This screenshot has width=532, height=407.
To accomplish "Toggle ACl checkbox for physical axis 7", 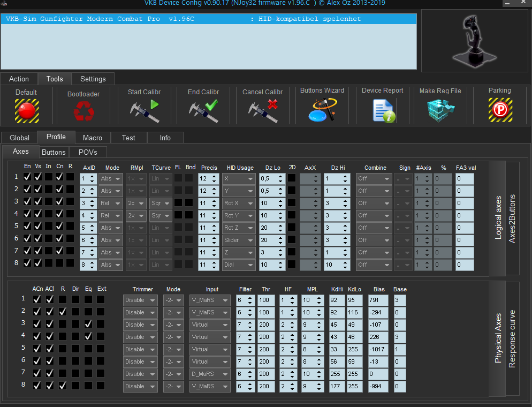I will 50,373.
